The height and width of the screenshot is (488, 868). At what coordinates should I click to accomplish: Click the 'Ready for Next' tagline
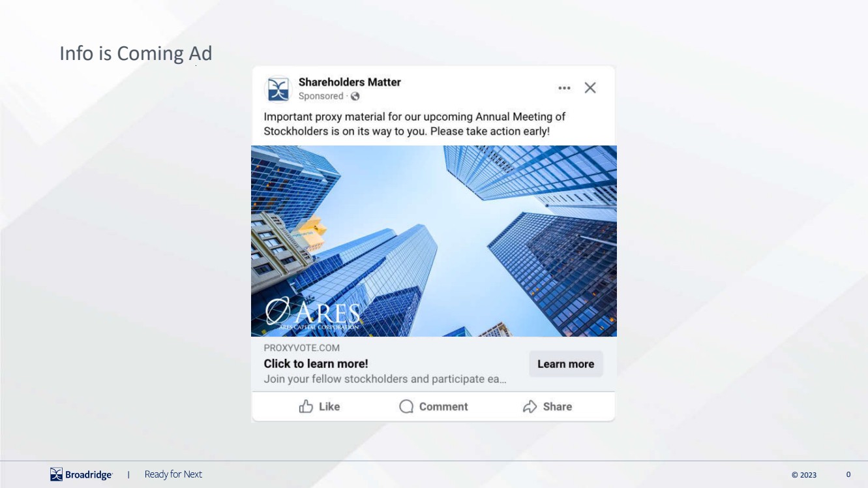(x=173, y=474)
